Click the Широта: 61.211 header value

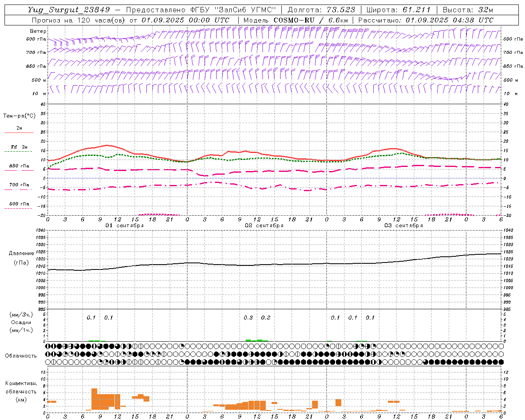coord(398,10)
